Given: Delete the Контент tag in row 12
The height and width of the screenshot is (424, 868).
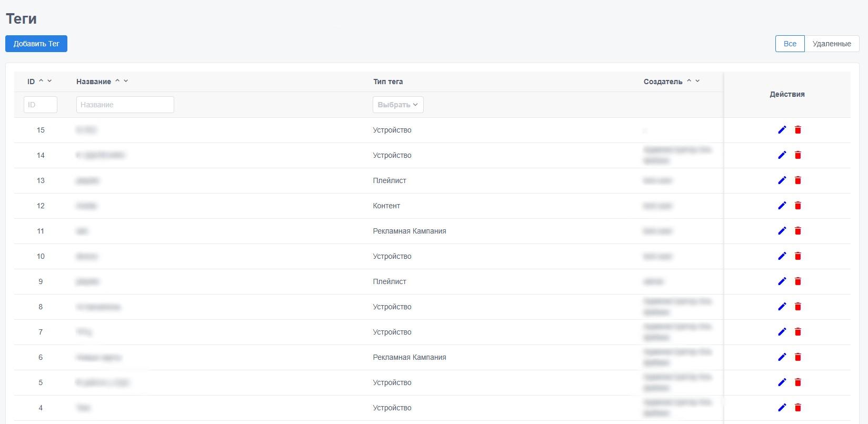Looking at the screenshot, I should (798, 206).
